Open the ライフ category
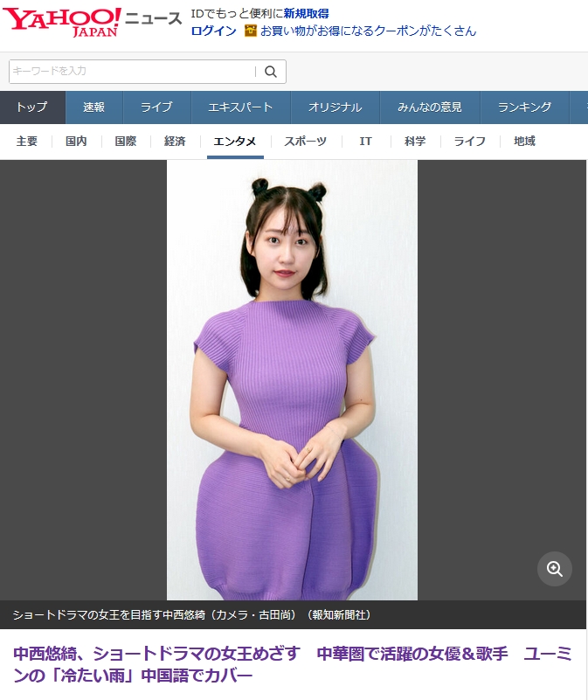 (470, 142)
